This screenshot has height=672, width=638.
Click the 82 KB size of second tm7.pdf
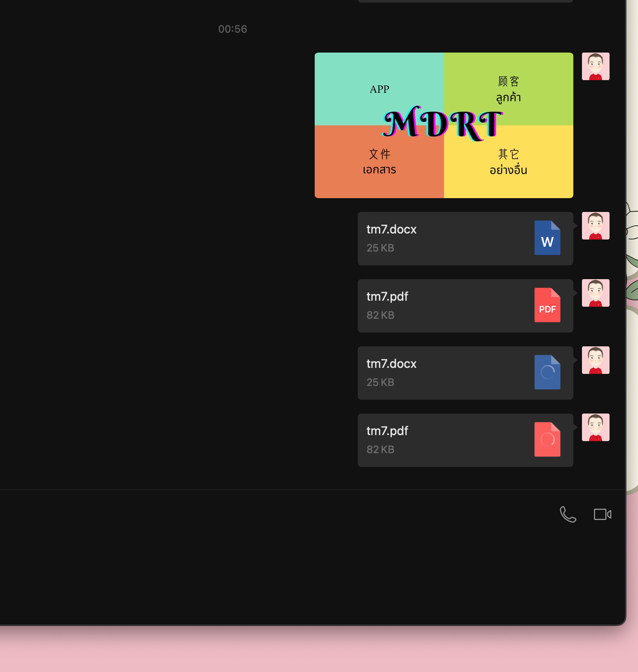tap(380, 449)
